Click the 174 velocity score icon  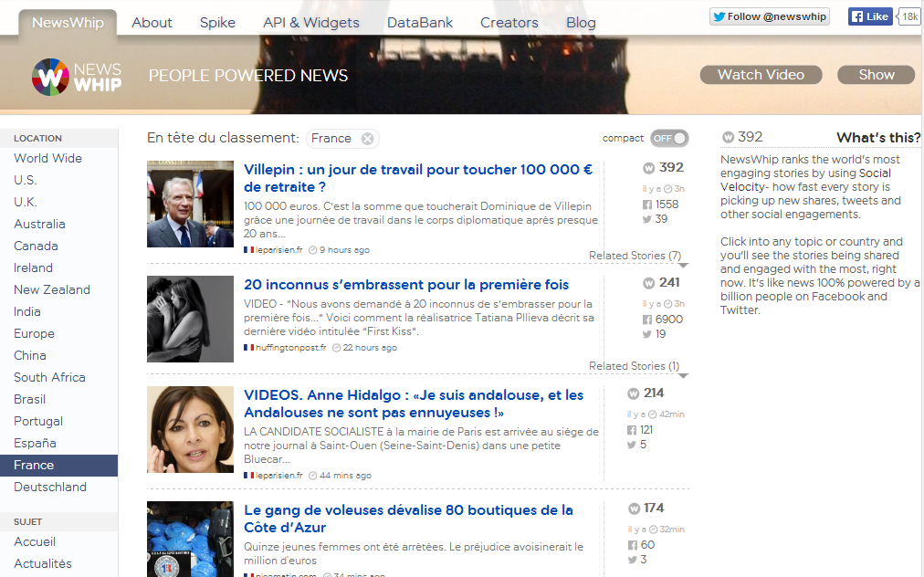pyautogui.click(x=634, y=509)
